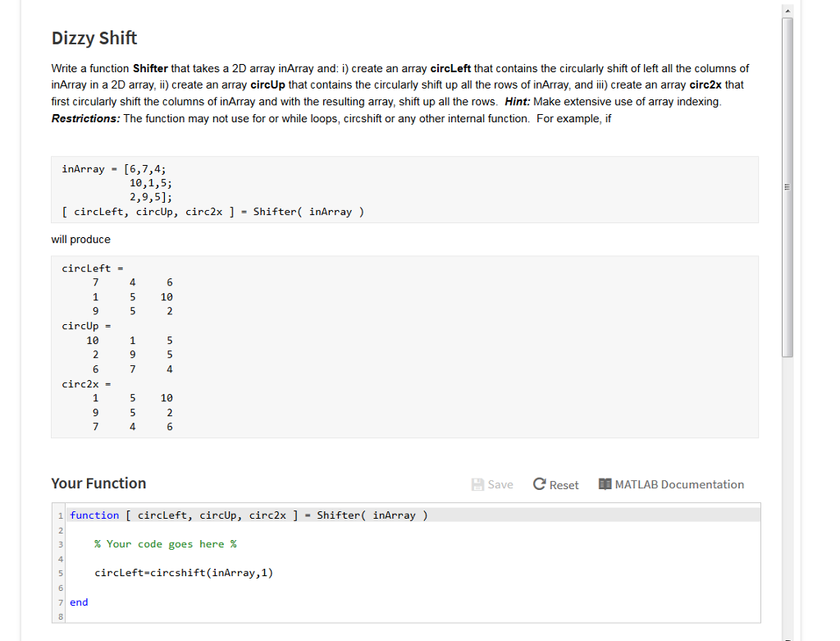
Task: Select the Dizzy Shift heading text
Action: (94, 38)
